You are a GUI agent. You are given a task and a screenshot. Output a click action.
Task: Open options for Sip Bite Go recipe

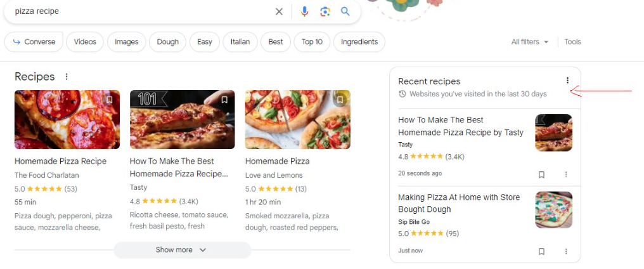(x=566, y=251)
